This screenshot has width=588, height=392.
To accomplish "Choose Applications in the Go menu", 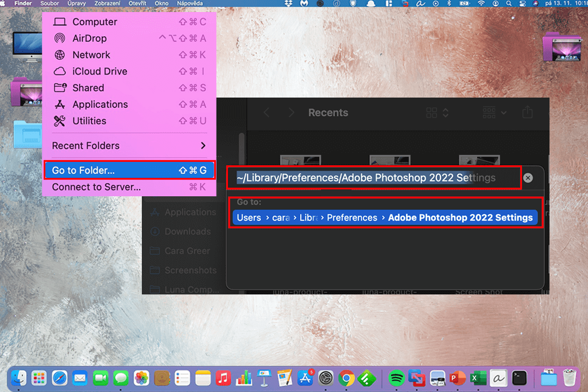I will coord(129,104).
